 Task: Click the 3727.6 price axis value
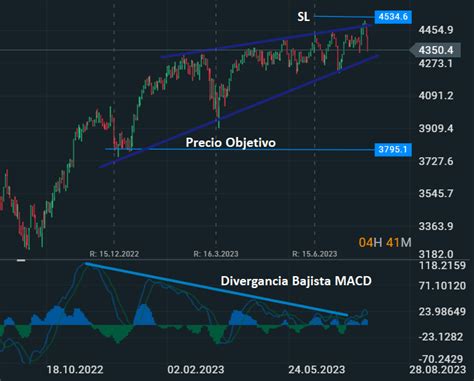click(436, 161)
